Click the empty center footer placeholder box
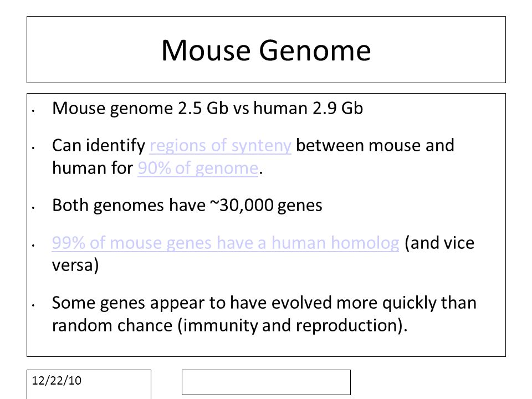The height and width of the screenshot is (399, 532). pyautogui.click(x=266, y=382)
